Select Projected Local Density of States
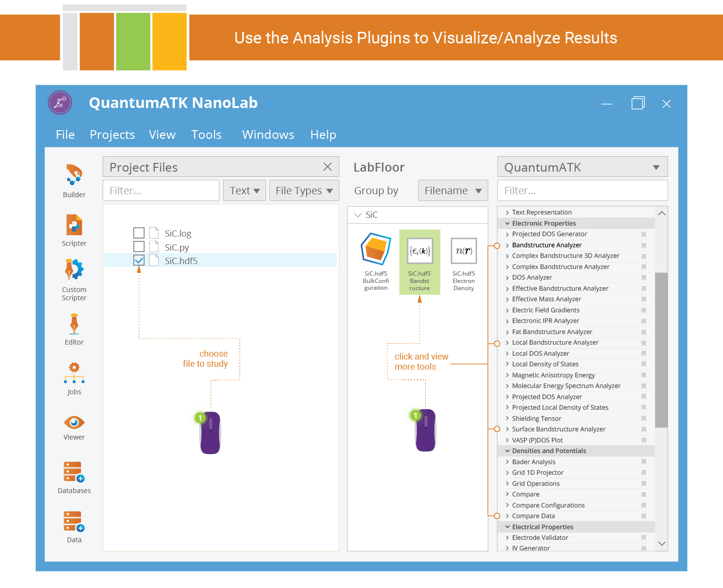 pyautogui.click(x=560, y=408)
